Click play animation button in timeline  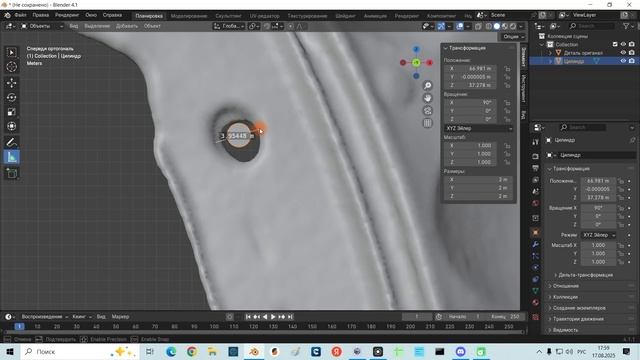click(x=273, y=317)
